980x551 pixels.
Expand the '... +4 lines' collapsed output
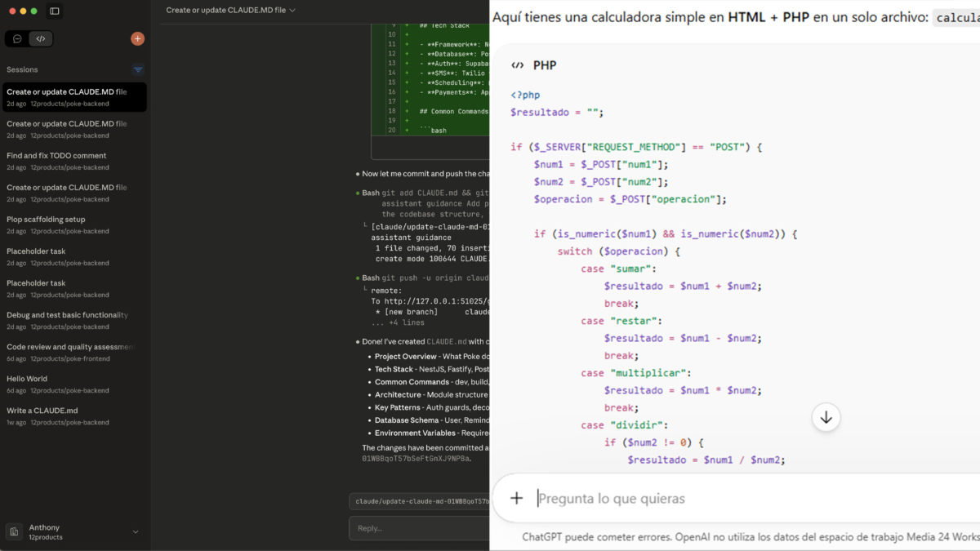pyautogui.click(x=398, y=322)
